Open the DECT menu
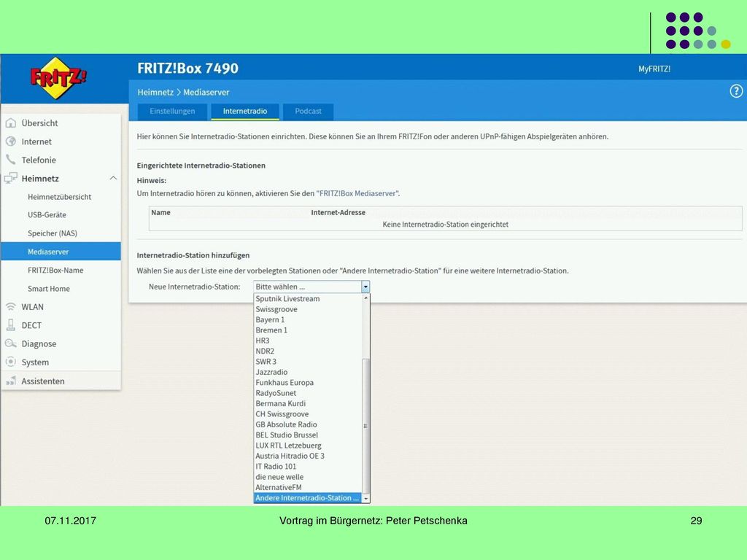 tap(31, 325)
